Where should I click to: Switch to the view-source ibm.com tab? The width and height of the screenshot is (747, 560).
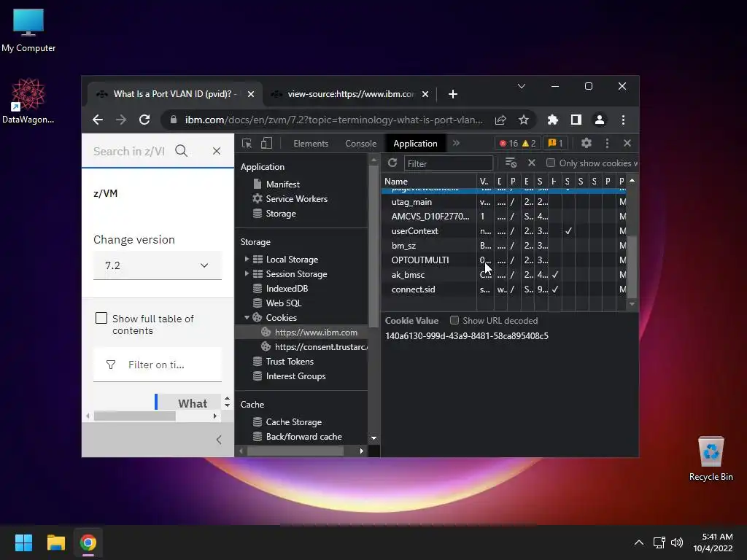[x=351, y=94]
